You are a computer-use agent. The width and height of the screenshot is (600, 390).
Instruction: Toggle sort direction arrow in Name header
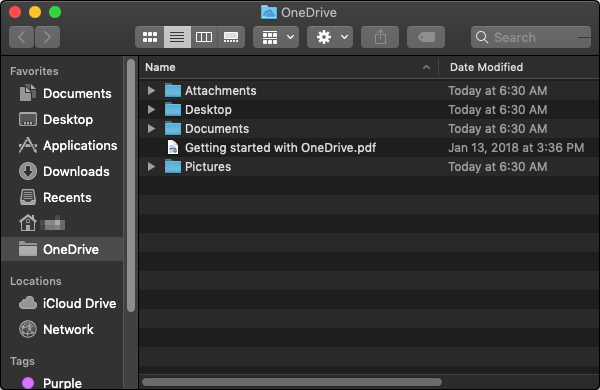pos(426,68)
